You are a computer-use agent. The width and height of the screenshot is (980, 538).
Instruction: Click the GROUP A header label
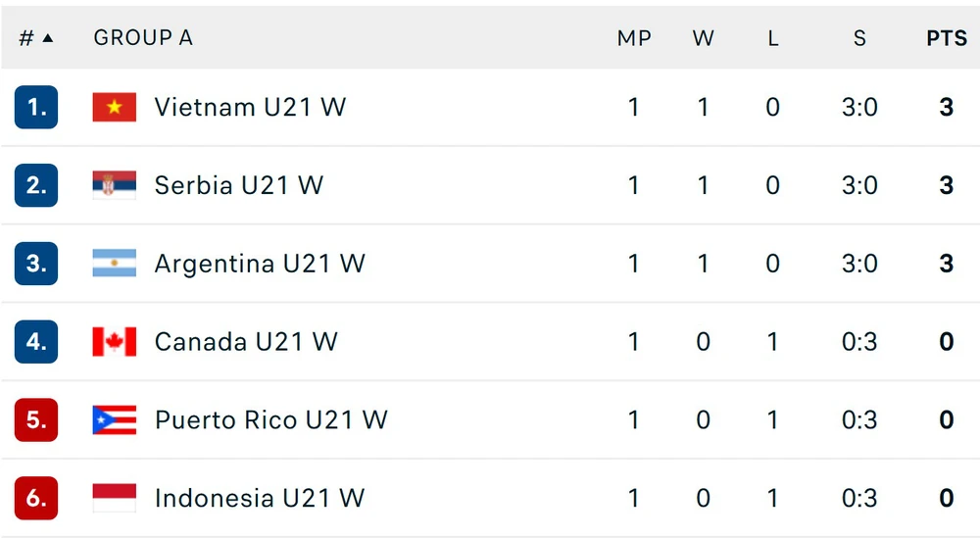pos(143,38)
